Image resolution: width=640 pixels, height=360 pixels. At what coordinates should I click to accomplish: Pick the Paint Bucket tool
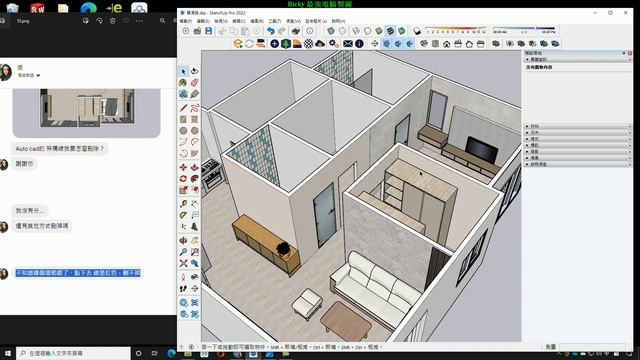183,83
